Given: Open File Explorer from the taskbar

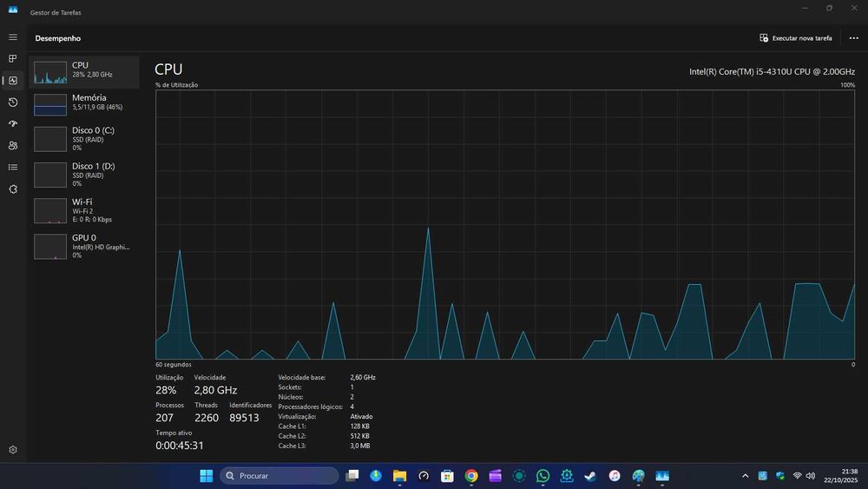Looking at the screenshot, I should [x=399, y=476].
